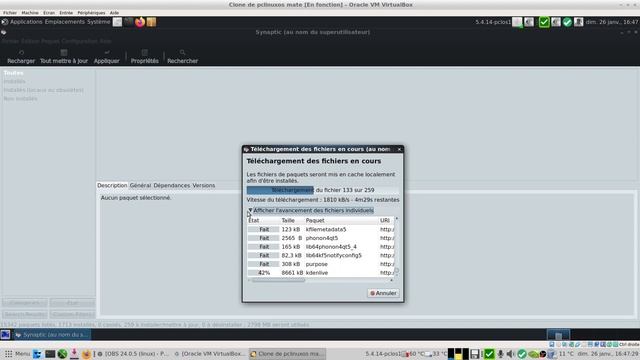Click the Paquet column header

click(341, 220)
